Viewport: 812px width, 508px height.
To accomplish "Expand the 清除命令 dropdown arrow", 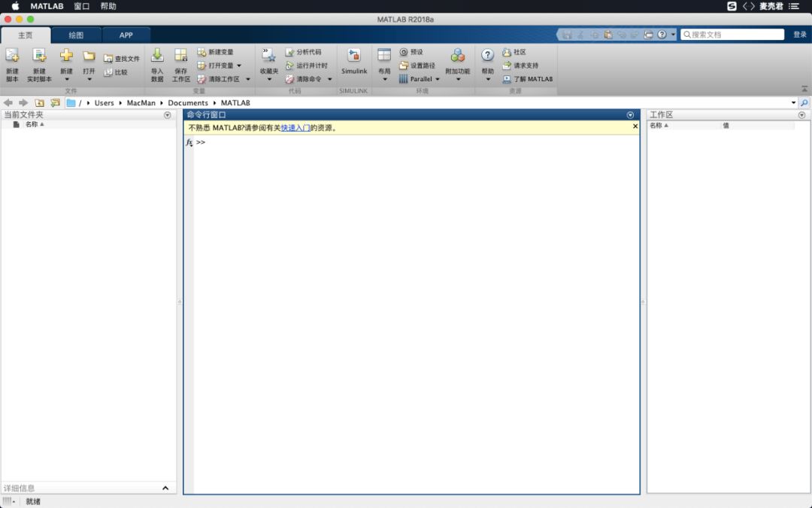I will pyautogui.click(x=329, y=79).
